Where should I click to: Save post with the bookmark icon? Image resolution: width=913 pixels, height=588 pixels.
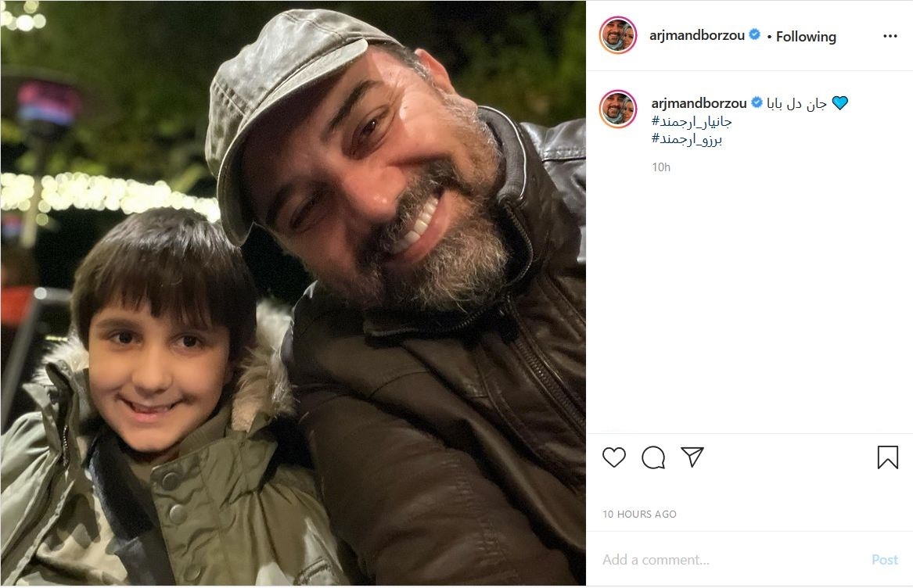(x=888, y=457)
